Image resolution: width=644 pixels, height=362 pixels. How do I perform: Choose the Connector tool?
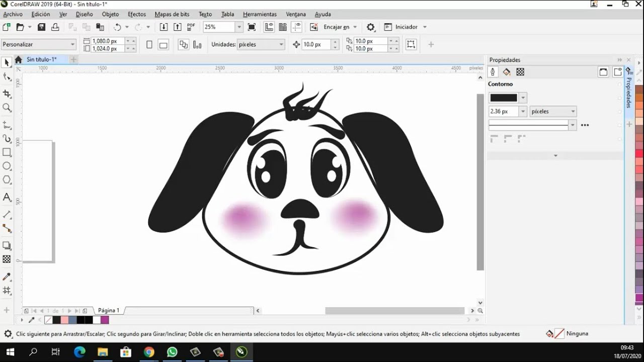(x=7, y=229)
